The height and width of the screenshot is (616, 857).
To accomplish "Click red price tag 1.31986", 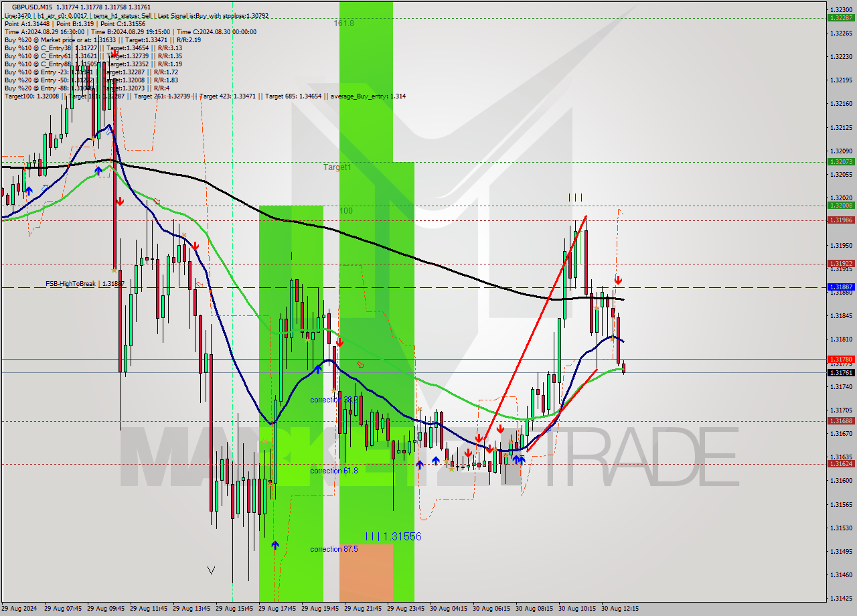I will click(840, 220).
